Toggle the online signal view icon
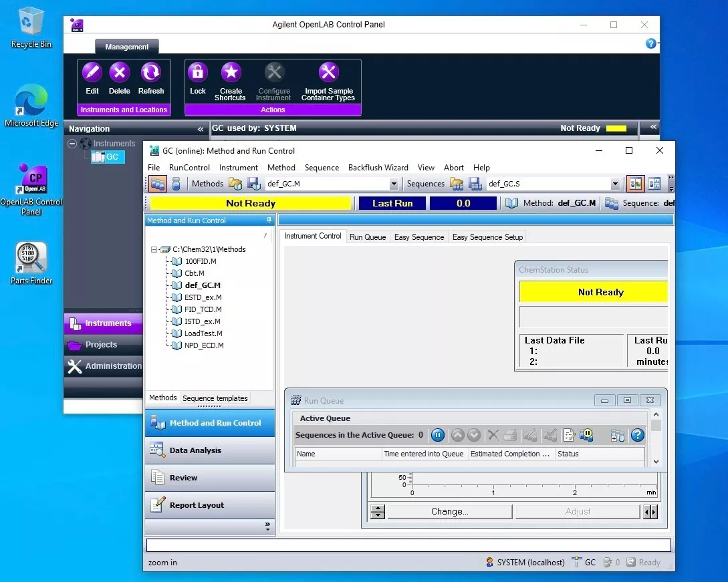 tap(654, 184)
